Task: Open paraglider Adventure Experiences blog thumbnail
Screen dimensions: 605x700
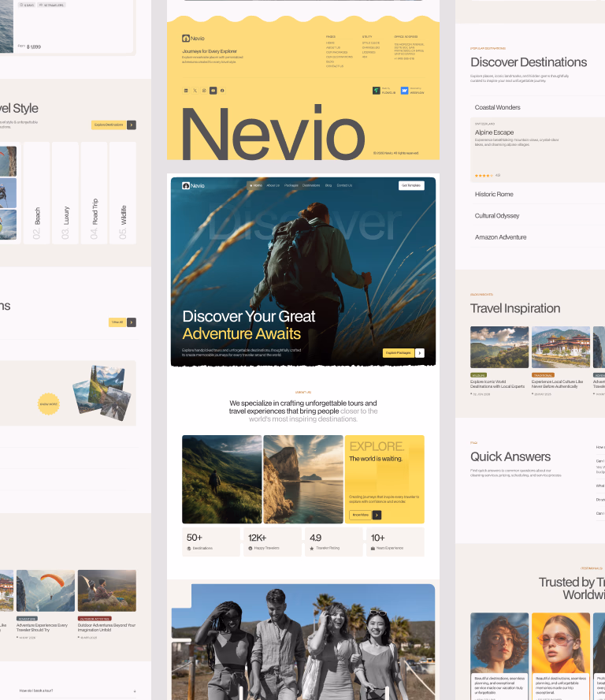Action: point(46,590)
